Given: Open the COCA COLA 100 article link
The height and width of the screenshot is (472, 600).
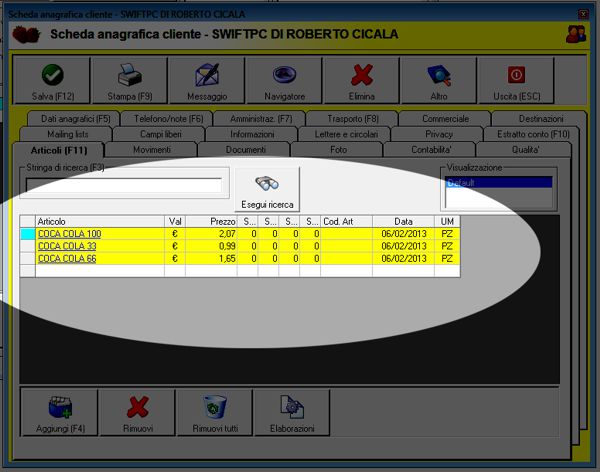Looking at the screenshot, I should [70, 234].
